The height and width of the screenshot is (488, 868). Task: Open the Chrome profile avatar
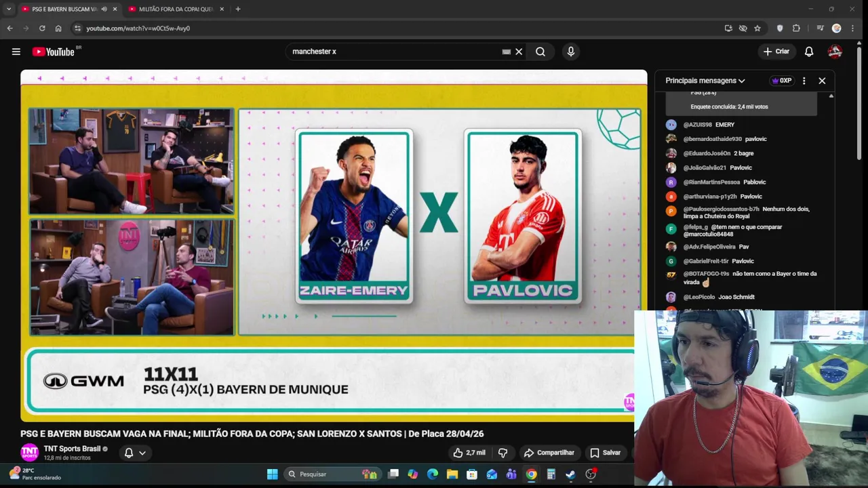(836, 28)
